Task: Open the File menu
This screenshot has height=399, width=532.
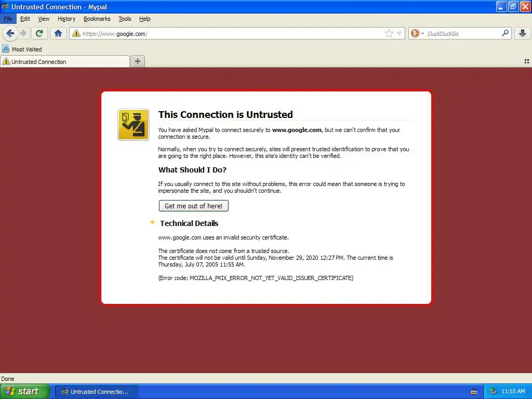Action: [8, 19]
